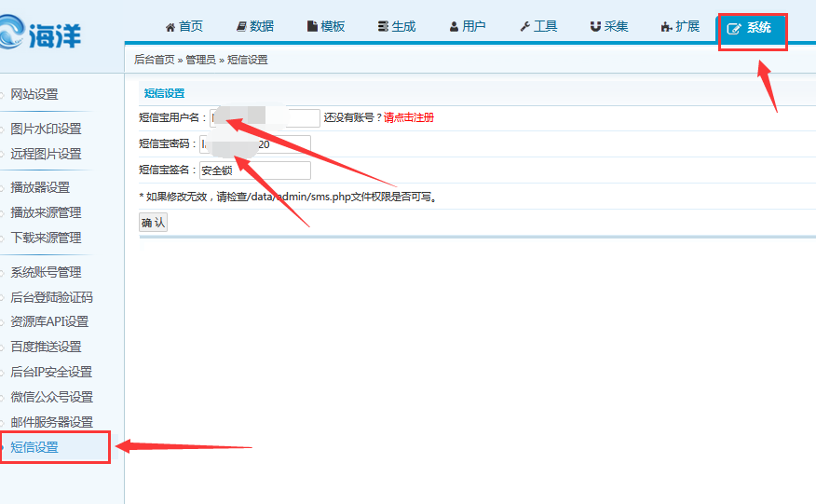Click the book icon beside 数据
Image resolution: width=816 pixels, height=504 pixels.
click(x=241, y=27)
